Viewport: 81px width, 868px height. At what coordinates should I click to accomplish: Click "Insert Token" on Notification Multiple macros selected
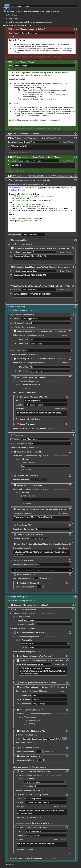tap(60, 806)
